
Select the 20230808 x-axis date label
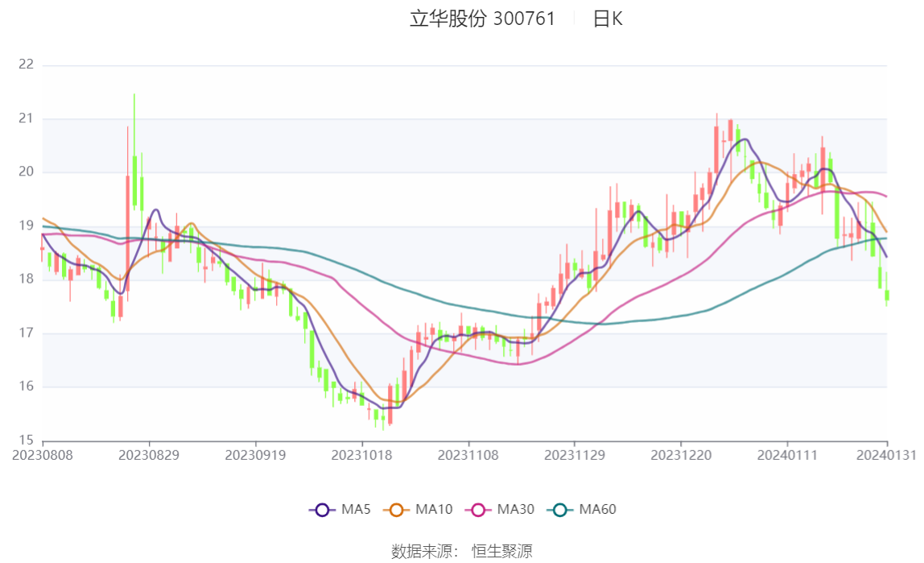click(x=43, y=456)
